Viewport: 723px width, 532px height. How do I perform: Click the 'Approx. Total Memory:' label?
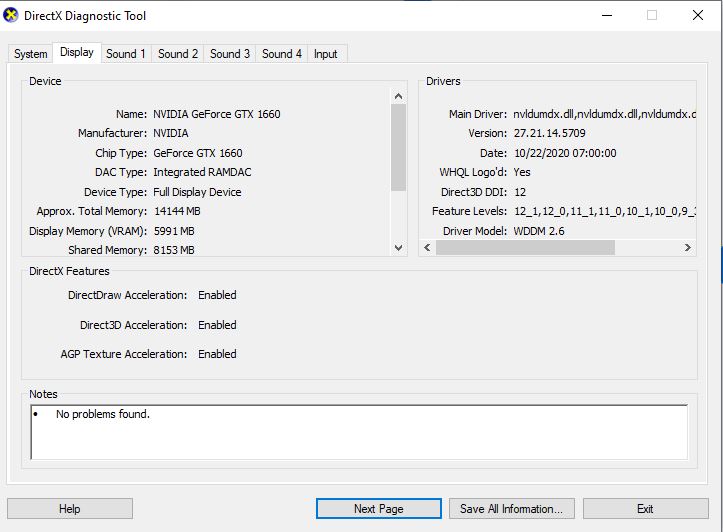pyautogui.click(x=92, y=211)
